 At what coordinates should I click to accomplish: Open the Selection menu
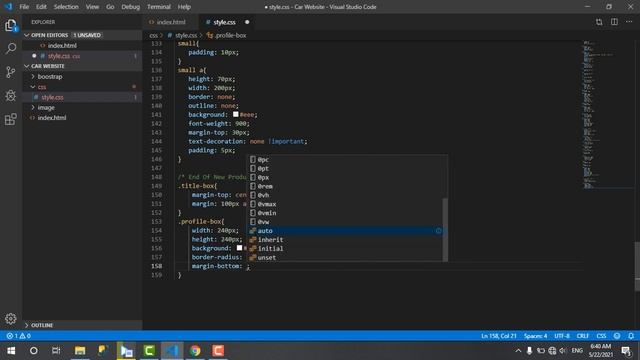click(x=66, y=7)
